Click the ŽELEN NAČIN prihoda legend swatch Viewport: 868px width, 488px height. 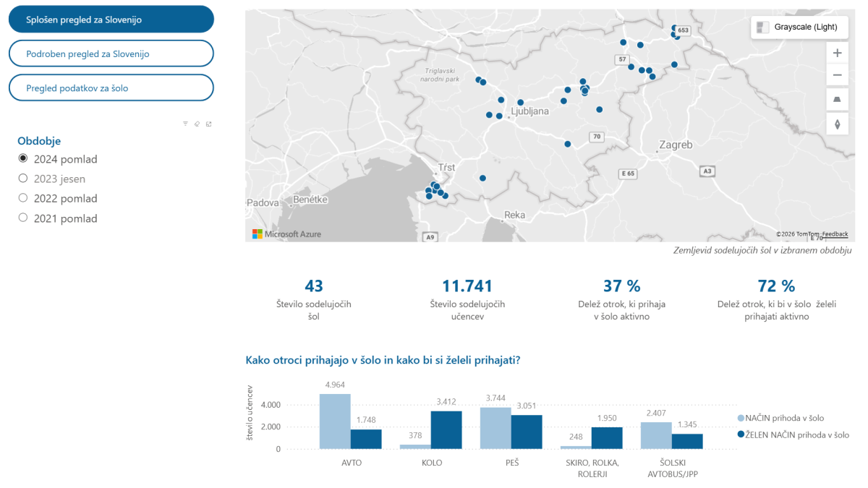coord(741,435)
